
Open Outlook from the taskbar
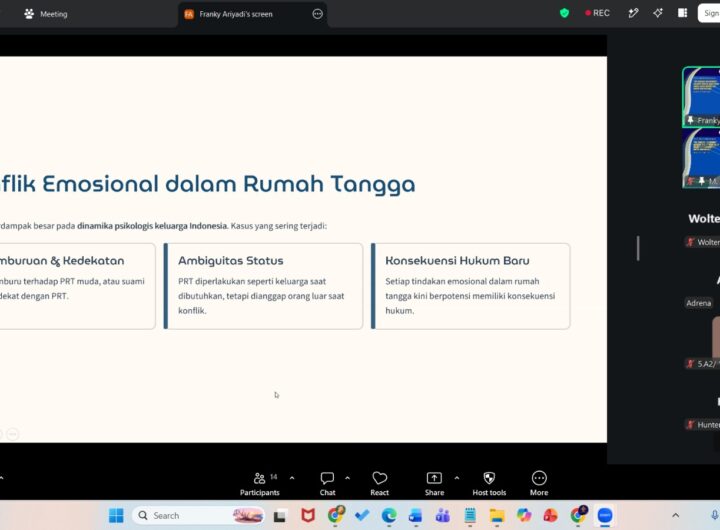click(x=416, y=515)
